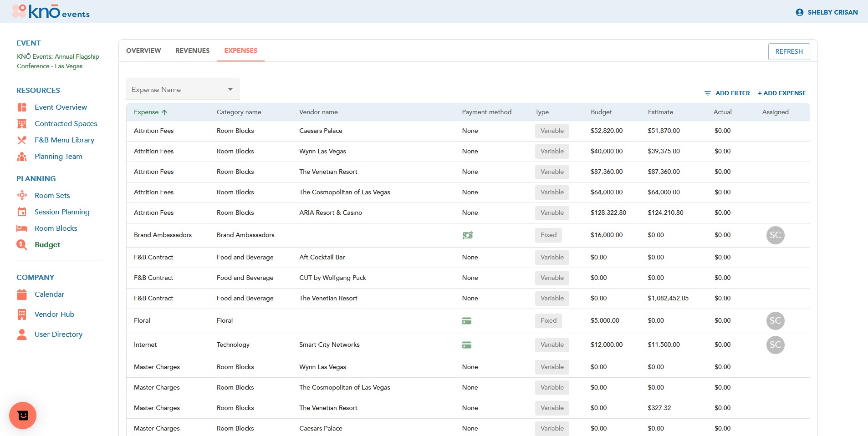Image resolution: width=868 pixels, height=436 pixels.
Task: Click the $128,322.80 budget value
Action: pos(608,213)
